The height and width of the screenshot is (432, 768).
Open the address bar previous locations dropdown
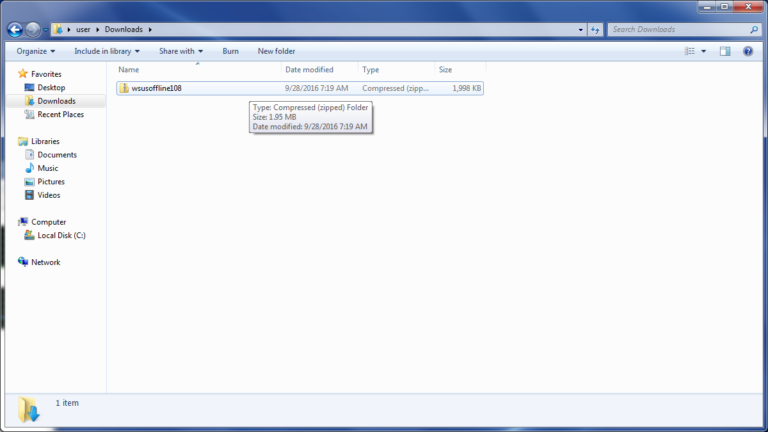coord(580,29)
